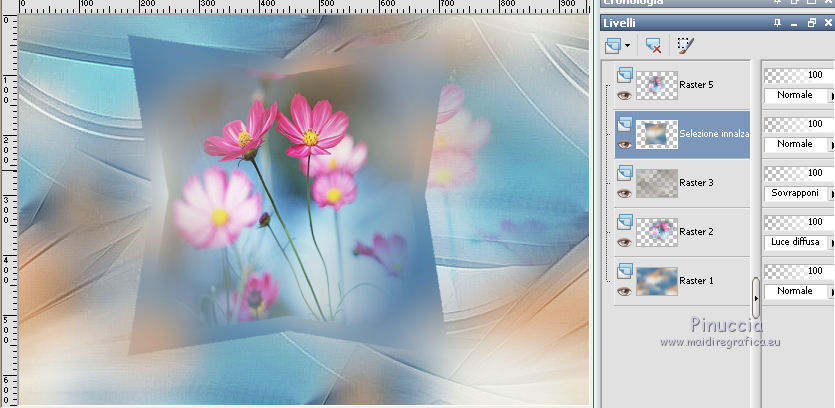Screen dimensions: 835x408
Task: Open the Luce diffusa blend mode dropdown
Action: pyautogui.click(x=799, y=242)
